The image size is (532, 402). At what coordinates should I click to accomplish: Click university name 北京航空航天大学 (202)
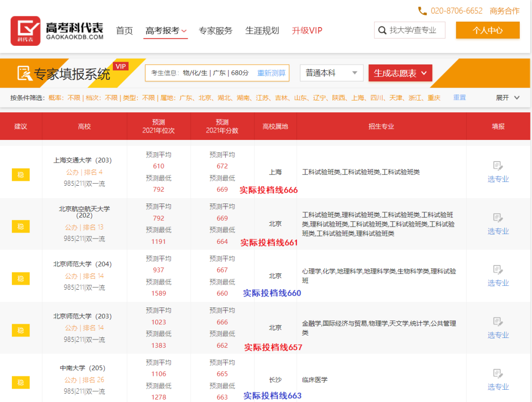click(85, 212)
